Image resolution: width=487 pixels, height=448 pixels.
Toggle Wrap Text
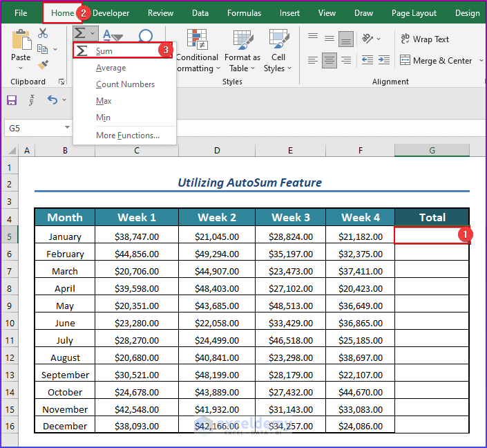[425, 39]
